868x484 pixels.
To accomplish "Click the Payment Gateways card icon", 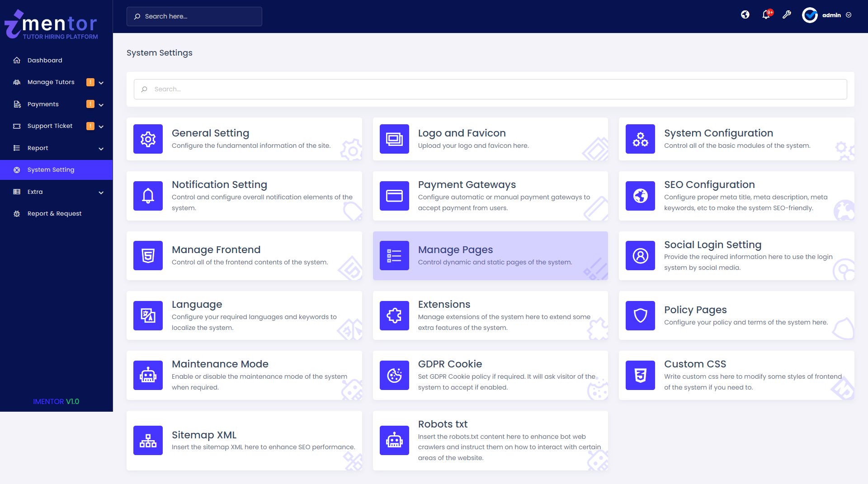I will pyautogui.click(x=394, y=196).
